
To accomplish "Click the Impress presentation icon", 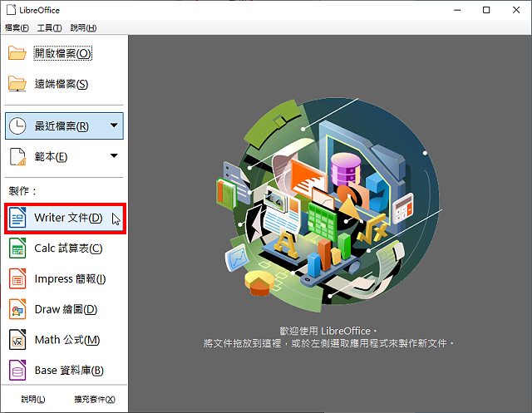I will coord(17,278).
